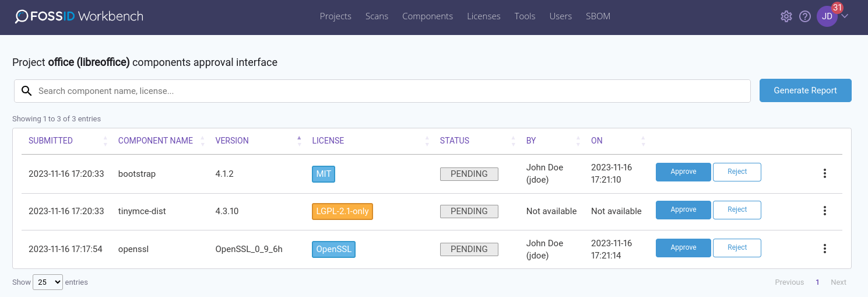Image resolution: width=868 pixels, height=297 pixels.
Task: Click submitted time 2023-11-16 17:17:54
Action: click(x=65, y=249)
